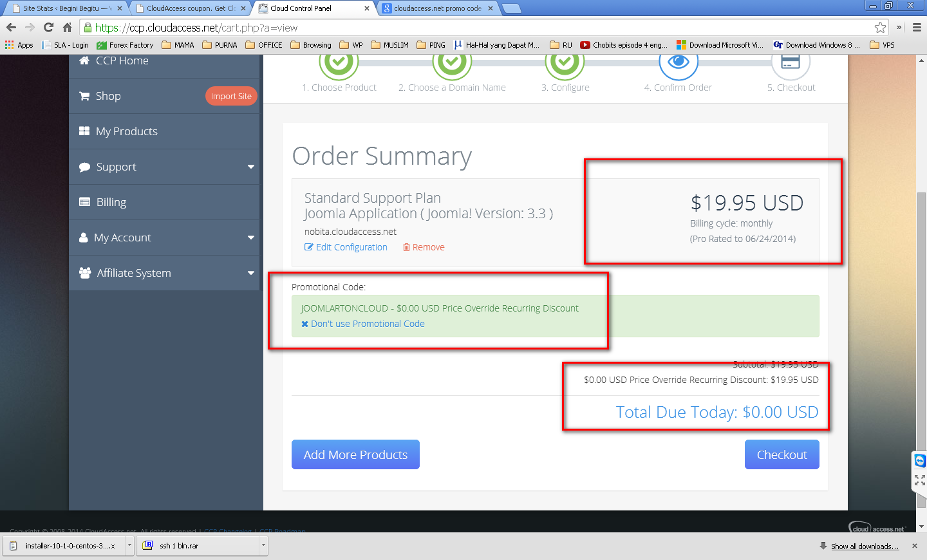This screenshot has height=560, width=927.
Task: Click the TeamViewer side panel icon
Action: 920,461
